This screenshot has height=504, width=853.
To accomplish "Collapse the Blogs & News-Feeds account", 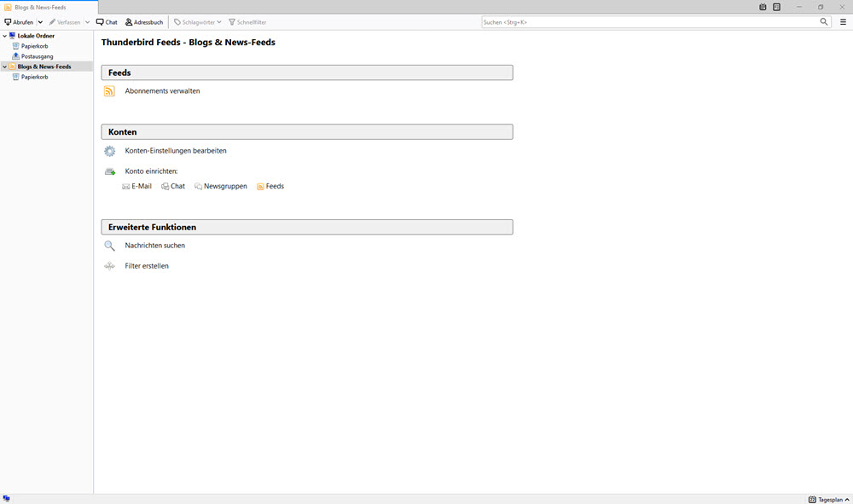I will (4, 67).
